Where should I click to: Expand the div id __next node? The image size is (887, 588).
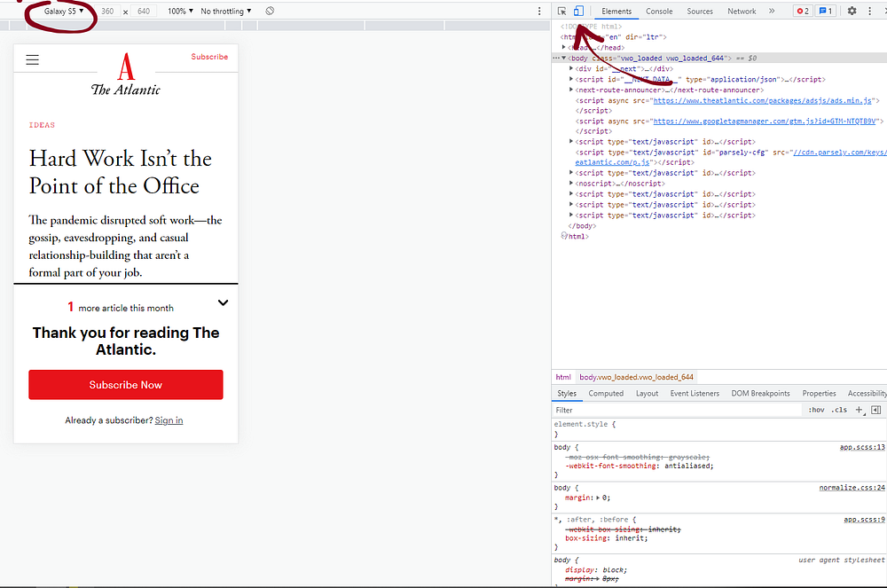[570, 68]
